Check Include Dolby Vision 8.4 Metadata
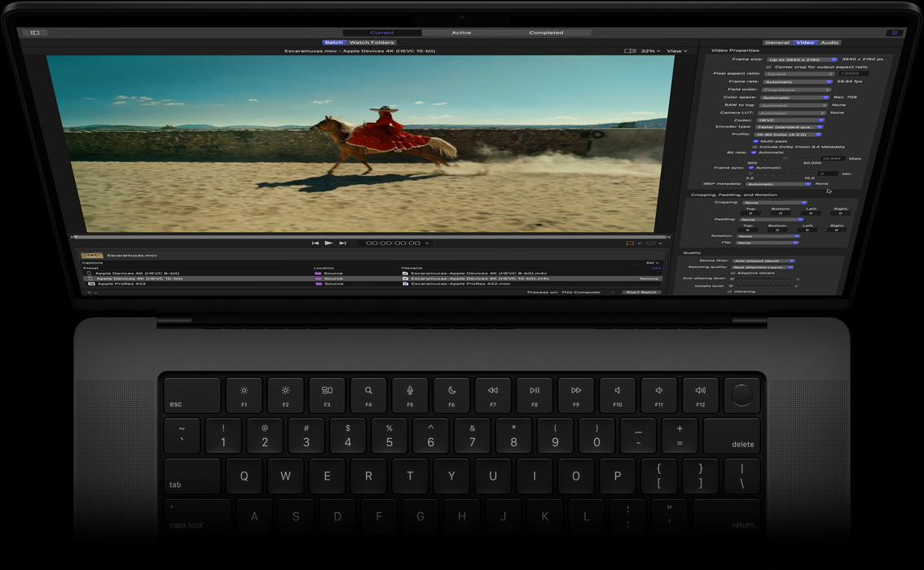 755,147
